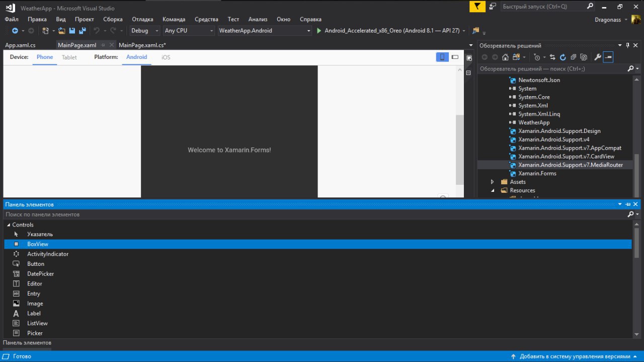This screenshot has width=644, height=362.
Task: Open the Solution Explorer search options dropdown
Action: tap(637, 68)
